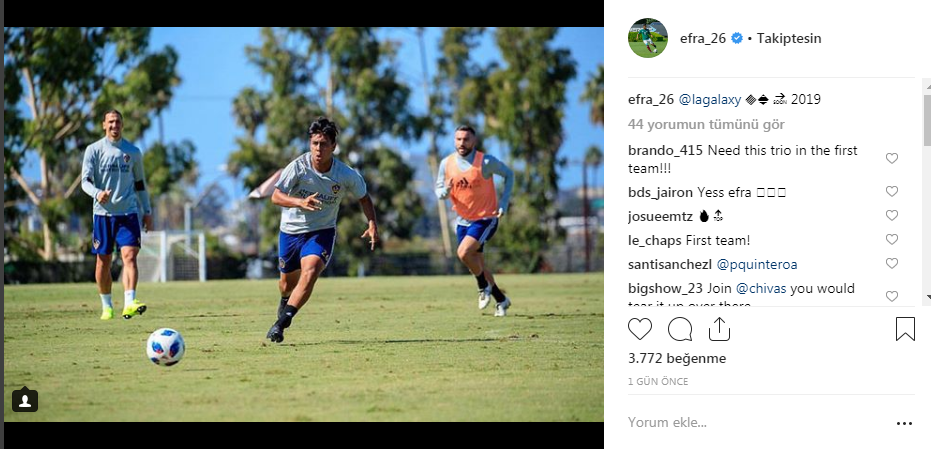Share the post with the upload icon
Viewport: 931px width, 449px height.
point(719,329)
